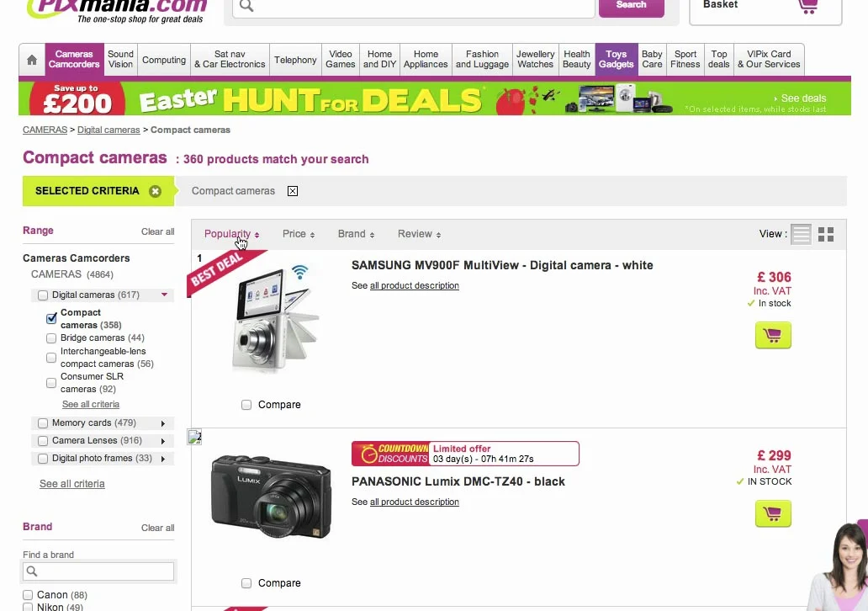Open the Computing tab
This screenshot has height=611, width=868.
tap(164, 59)
